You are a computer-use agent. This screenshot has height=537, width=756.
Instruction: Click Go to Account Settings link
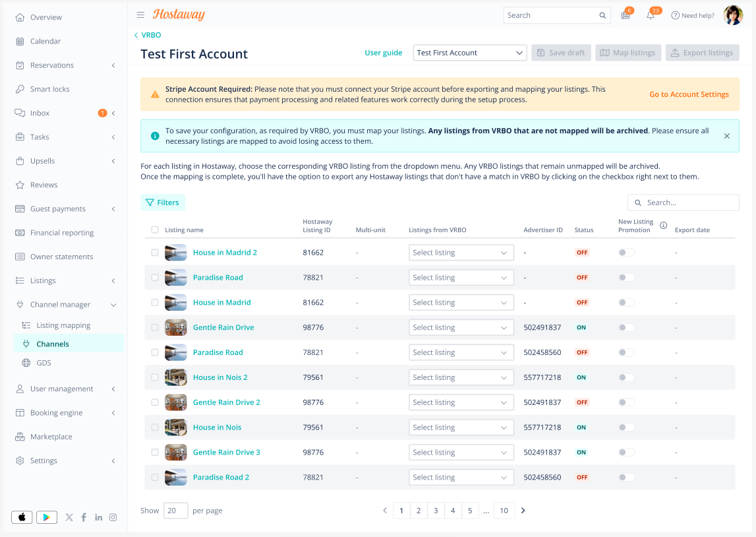689,94
